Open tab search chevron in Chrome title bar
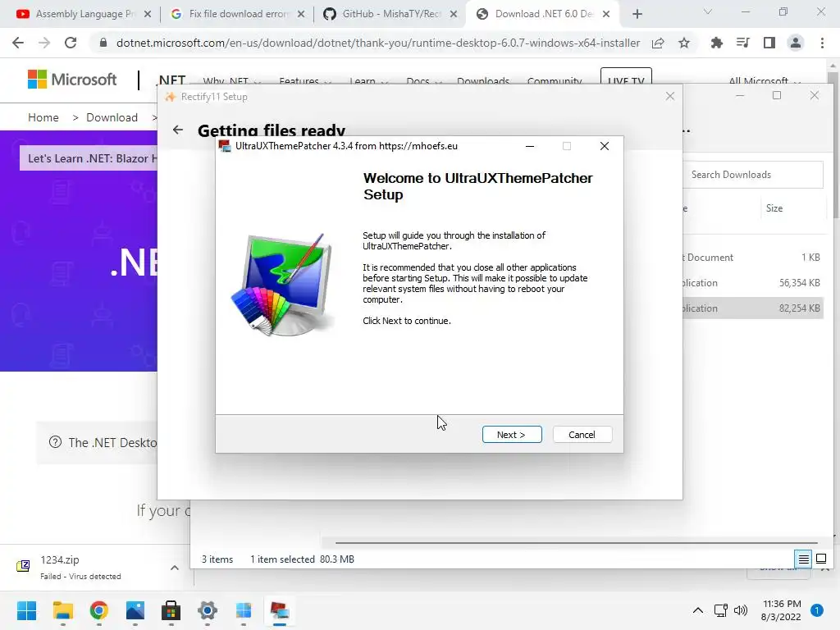 click(708, 11)
